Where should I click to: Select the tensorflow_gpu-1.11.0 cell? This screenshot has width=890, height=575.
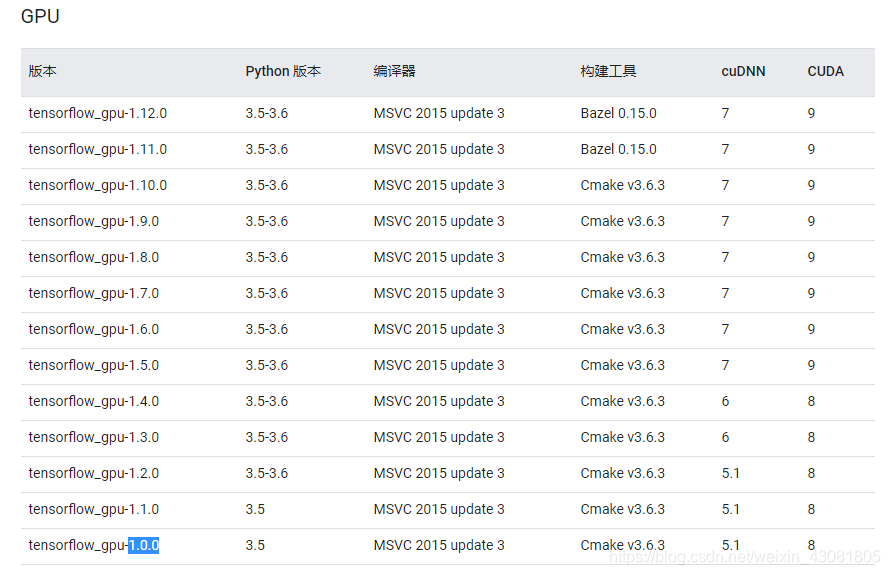98,149
